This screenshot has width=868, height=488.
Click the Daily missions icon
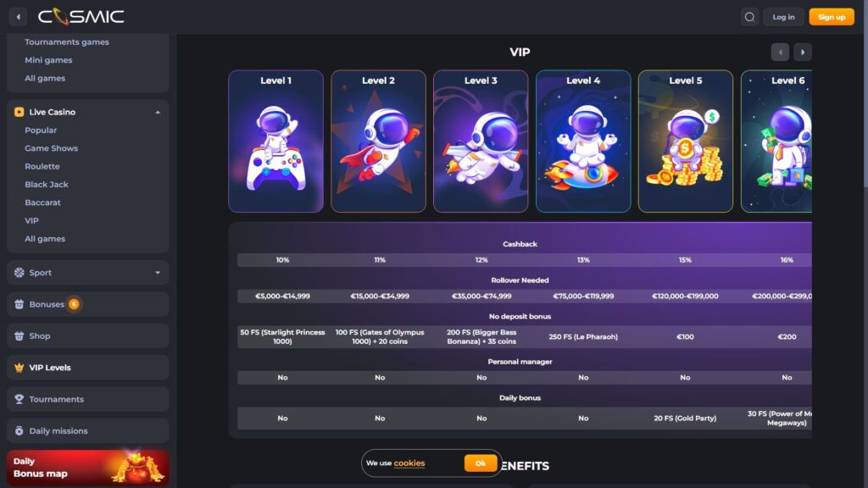point(19,430)
